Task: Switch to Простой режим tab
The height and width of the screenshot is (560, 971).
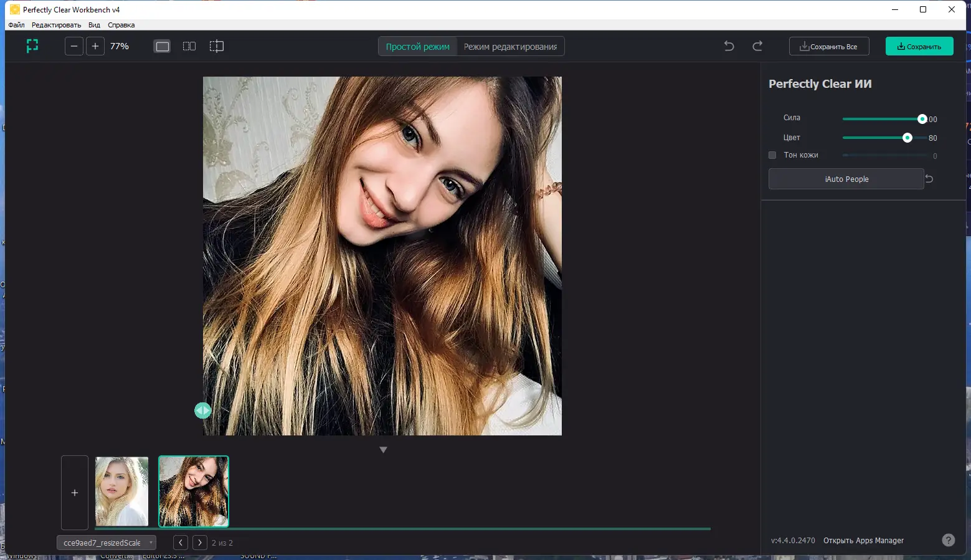Action: click(418, 47)
